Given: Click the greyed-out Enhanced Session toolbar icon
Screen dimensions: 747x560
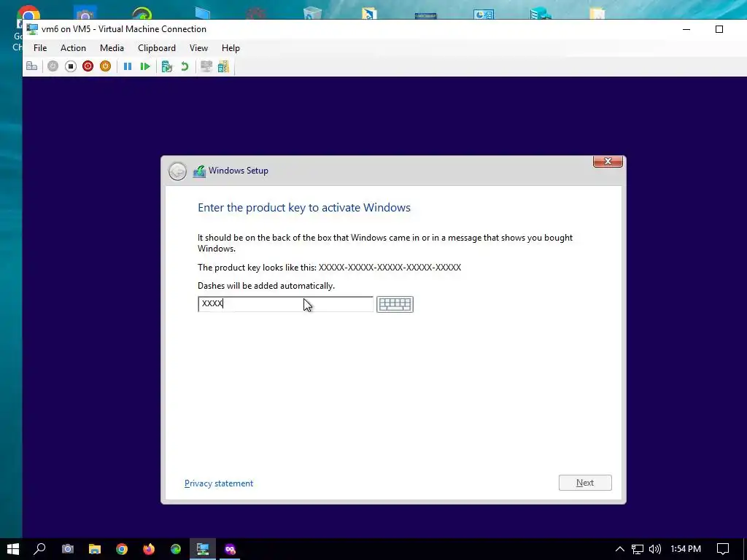Looking at the screenshot, I should click(206, 66).
